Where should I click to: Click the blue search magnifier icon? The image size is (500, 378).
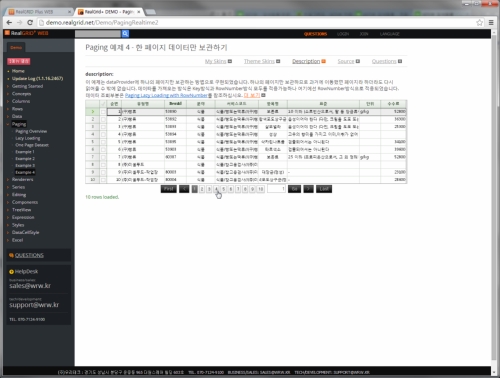click(x=125, y=34)
